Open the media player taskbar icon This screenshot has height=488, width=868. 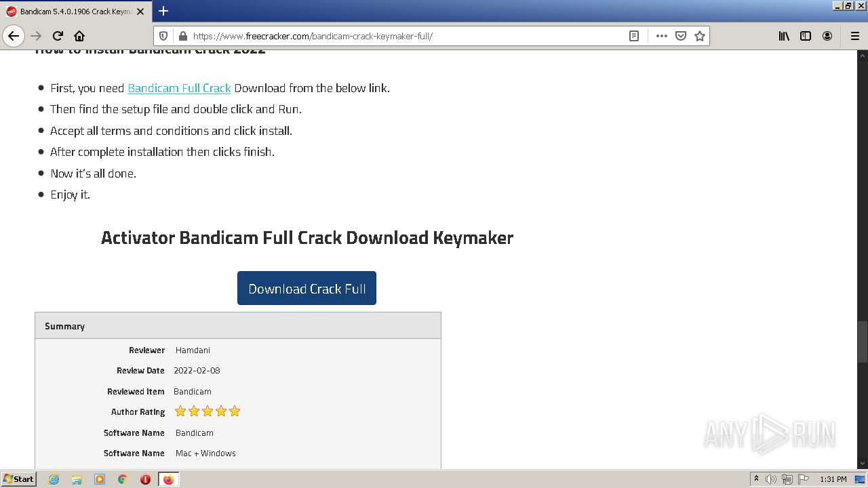100,479
